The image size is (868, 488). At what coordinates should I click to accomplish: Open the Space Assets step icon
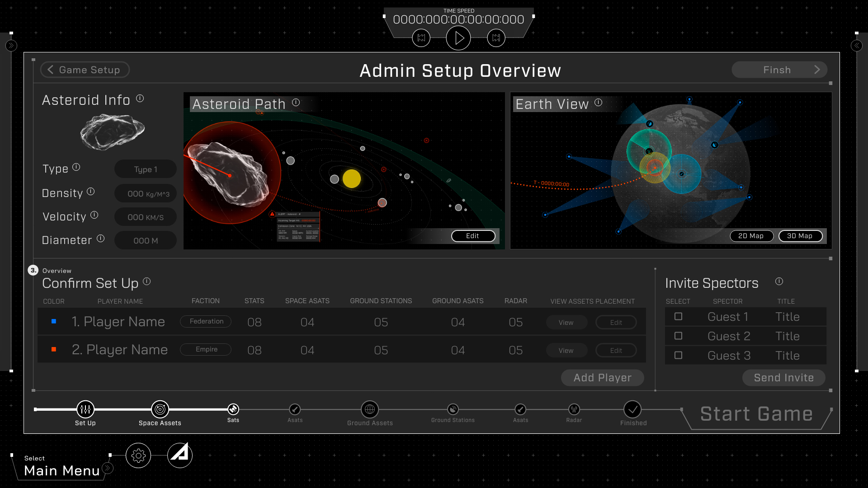[x=160, y=409]
